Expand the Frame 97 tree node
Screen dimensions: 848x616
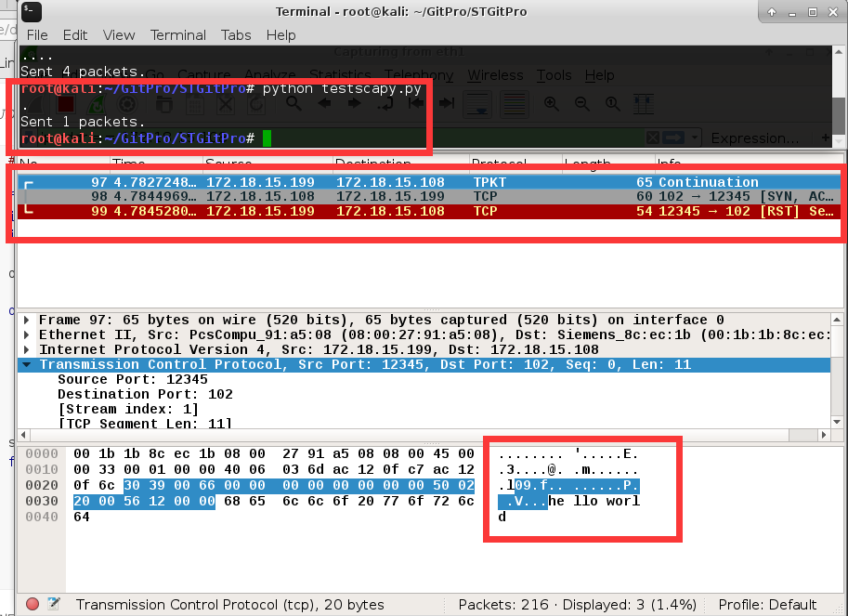27,320
